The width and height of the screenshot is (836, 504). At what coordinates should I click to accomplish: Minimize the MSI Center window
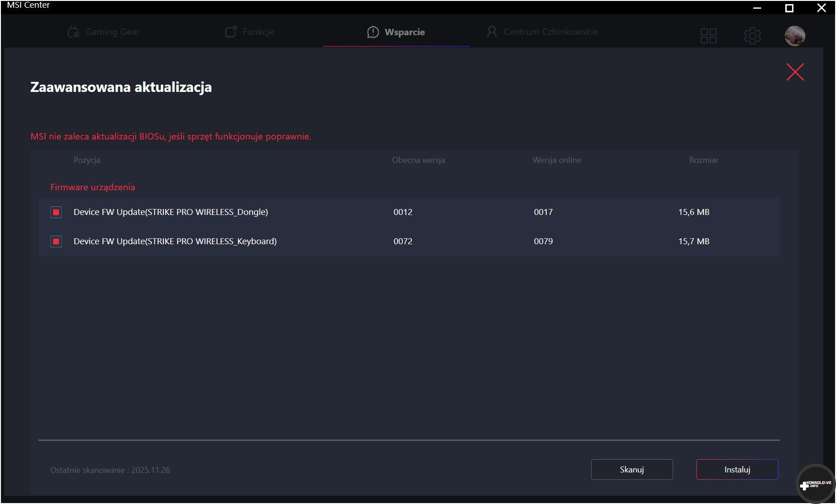pos(757,8)
